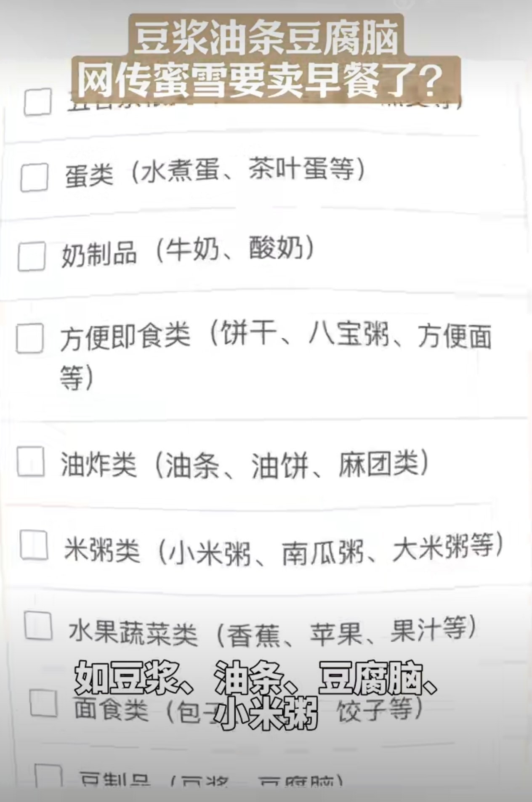Tick the 水果蔬菜类 checkbox

click(x=38, y=626)
